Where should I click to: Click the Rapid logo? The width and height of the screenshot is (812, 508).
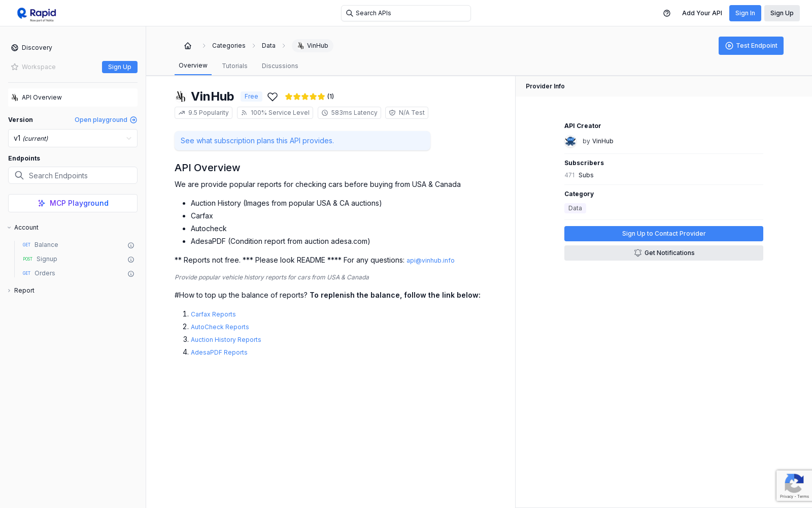pyautogui.click(x=37, y=14)
